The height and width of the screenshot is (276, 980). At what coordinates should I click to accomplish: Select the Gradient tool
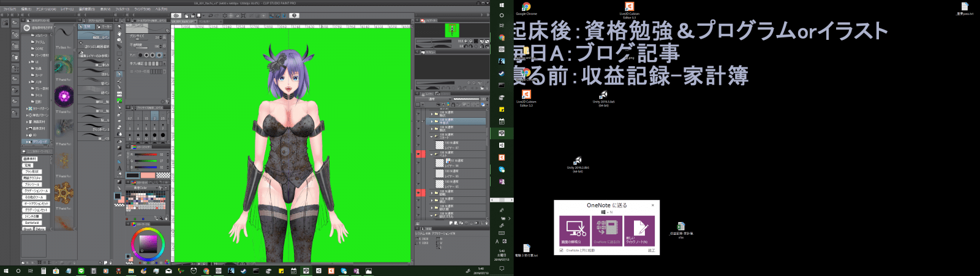coord(119,147)
